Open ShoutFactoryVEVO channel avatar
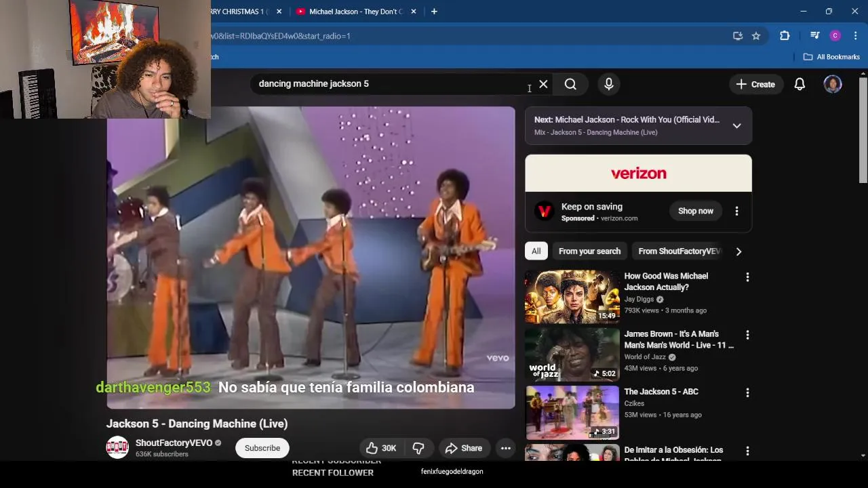The width and height of the screenshot is (868, 488). tap(117, 447)
